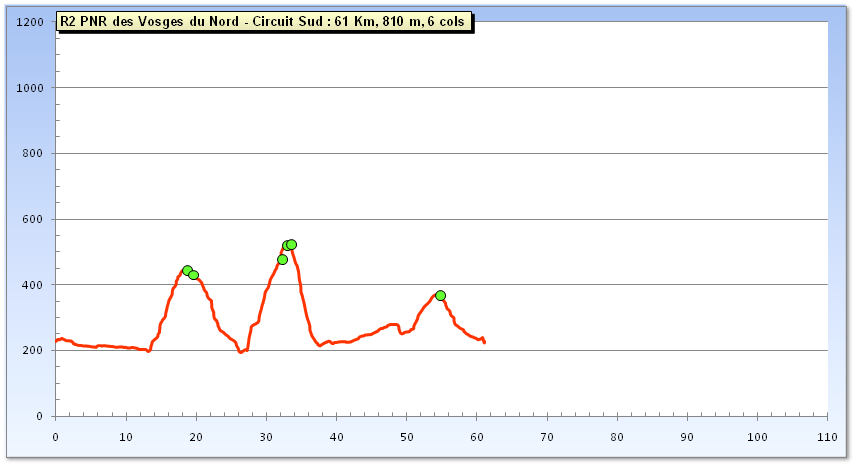The height and width of the screenshot is (467, 856).
Task: Click the '10' distance axis label
Action: [x=126, y=437]
